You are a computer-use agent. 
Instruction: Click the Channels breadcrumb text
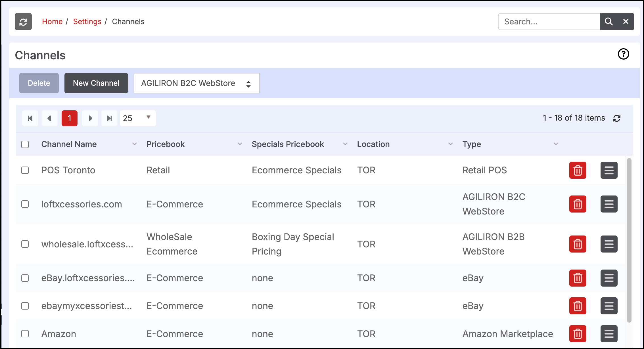pyautogui.click(x=128, y=22)
